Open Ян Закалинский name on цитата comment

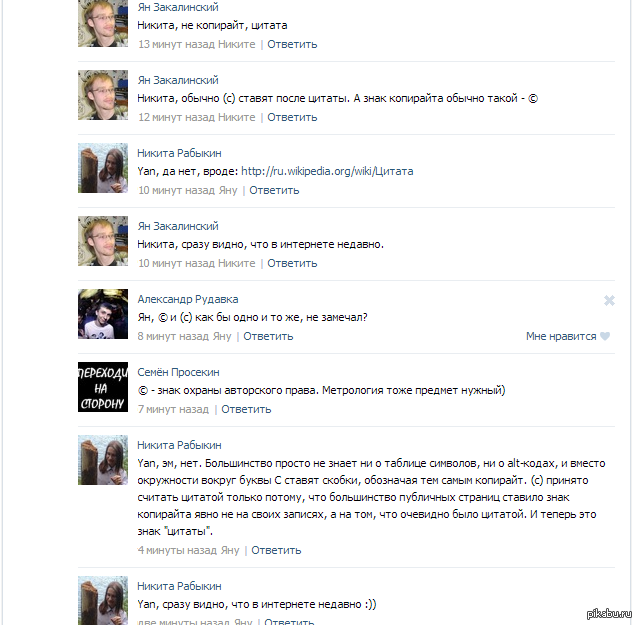[178, 7]
